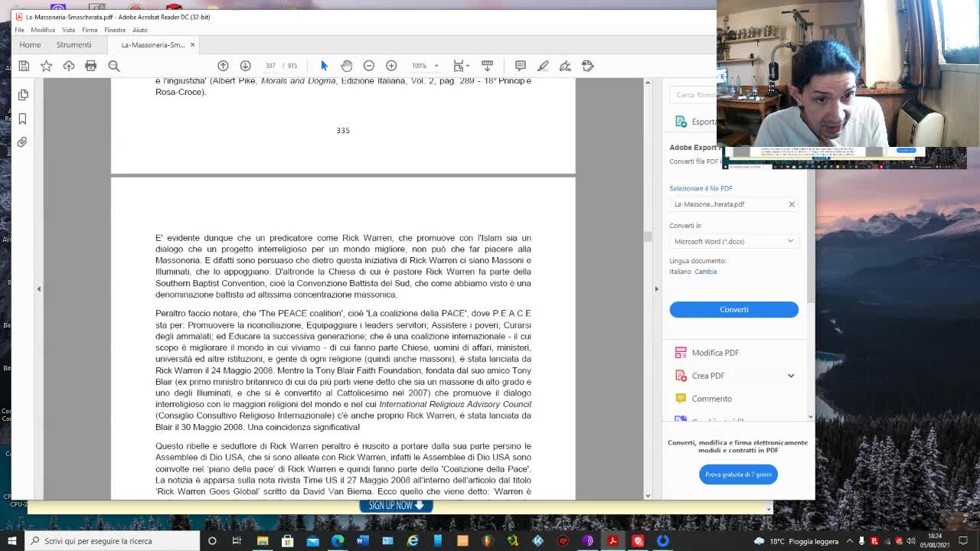Open the Cortana circle icon in taskbar
This screenshot has height=551, width=980.
tap(212, 541)
